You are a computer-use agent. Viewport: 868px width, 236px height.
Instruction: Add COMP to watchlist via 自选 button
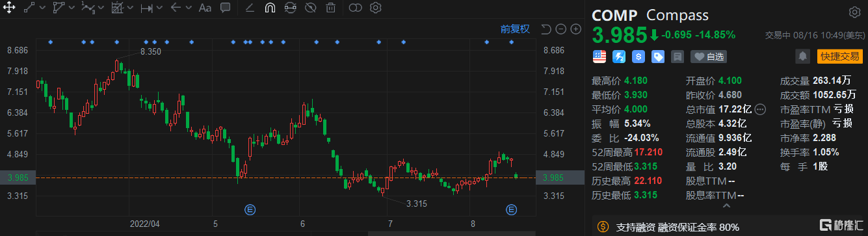pyautogui.click(x=709, y=57)
